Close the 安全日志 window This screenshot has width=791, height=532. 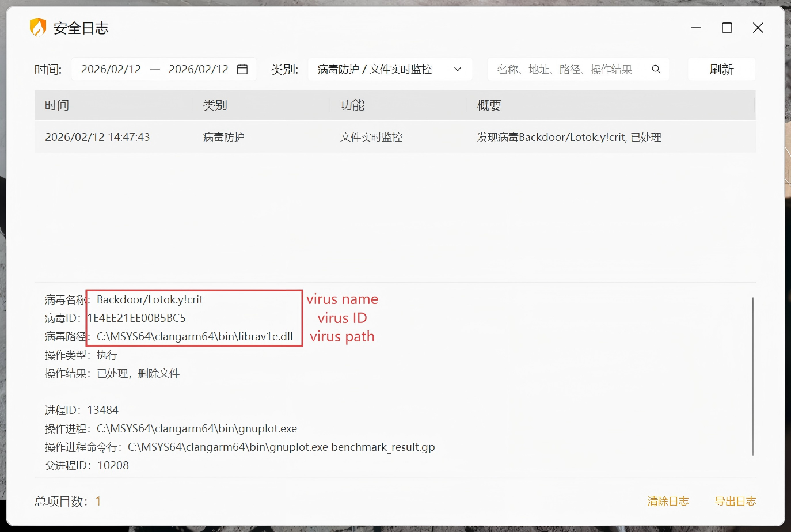tap(758, 28)
